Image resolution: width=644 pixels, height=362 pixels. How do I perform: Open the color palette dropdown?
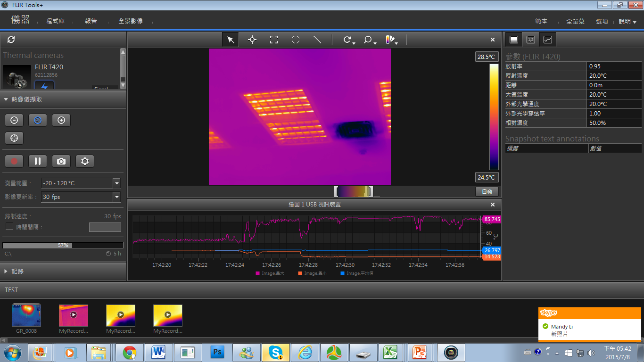pyautogui.click(x=392, y=41)
